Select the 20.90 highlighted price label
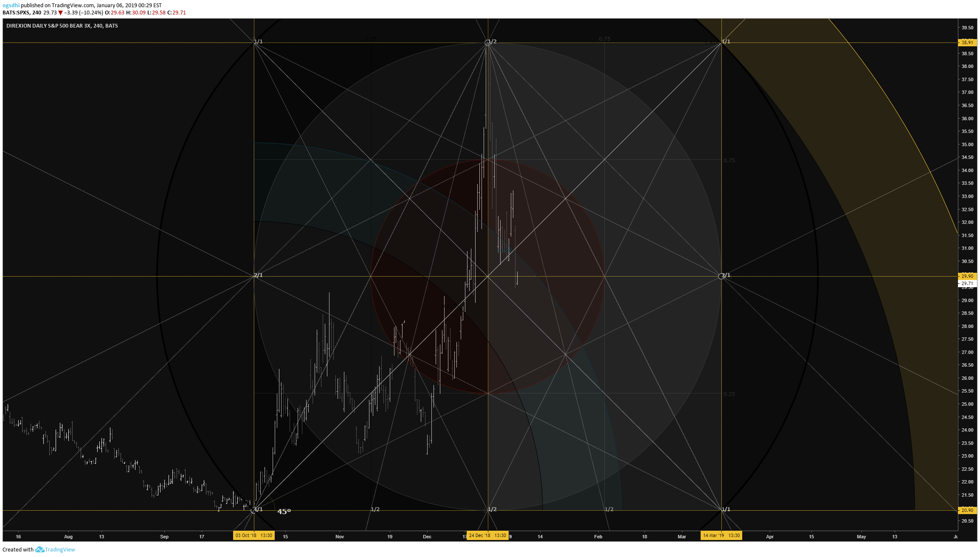Image resolution: width=980 pixels, height=557 pixels. click(x=967, y=510)
